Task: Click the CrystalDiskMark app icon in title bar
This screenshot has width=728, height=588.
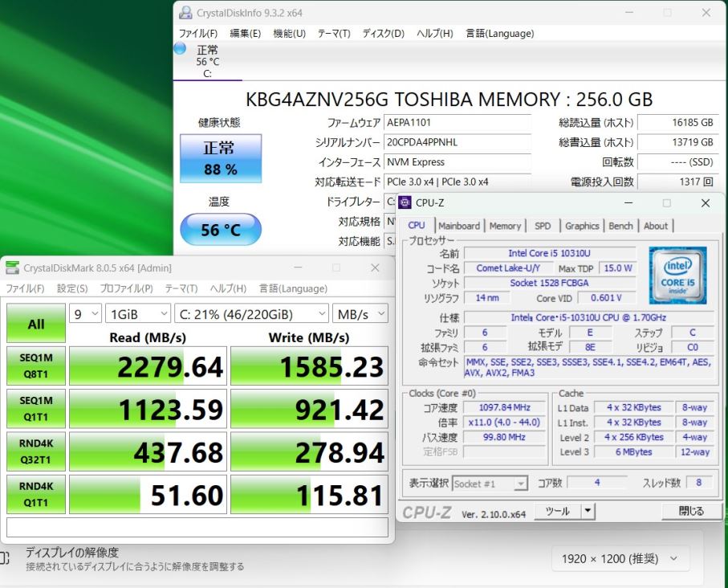Action: (12, 267)
